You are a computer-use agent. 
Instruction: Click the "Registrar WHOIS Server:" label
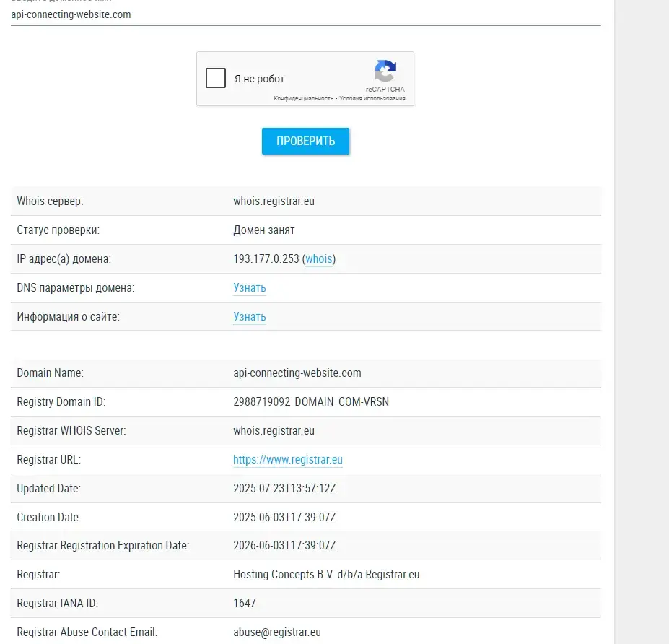[x=71, y=430]
